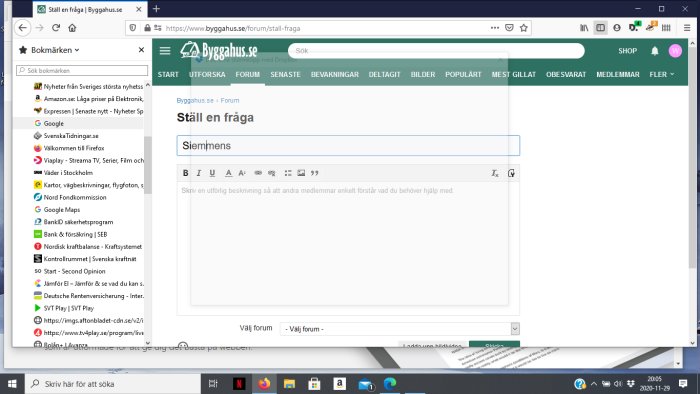
Task: Open Microsoft Edge from the taskbar
Action: click(x=390, y=384)
